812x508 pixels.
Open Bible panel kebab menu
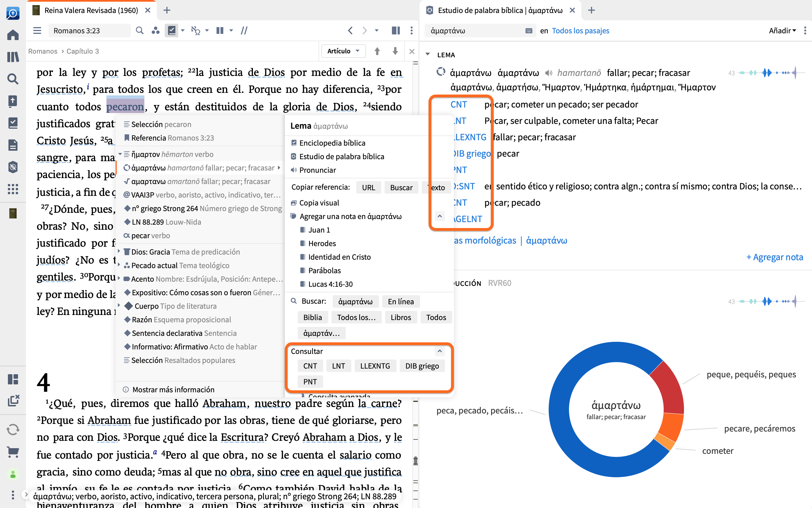pos(412,30)
